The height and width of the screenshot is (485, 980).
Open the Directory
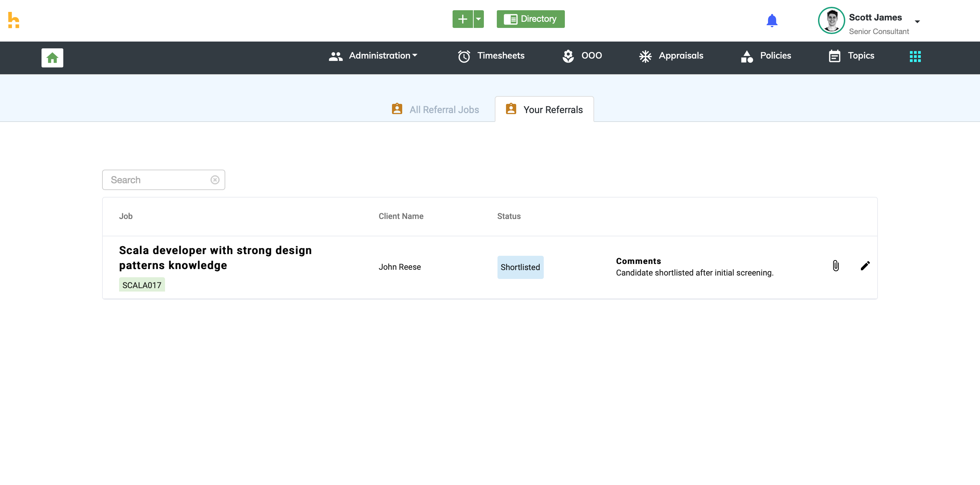point(530,19)
